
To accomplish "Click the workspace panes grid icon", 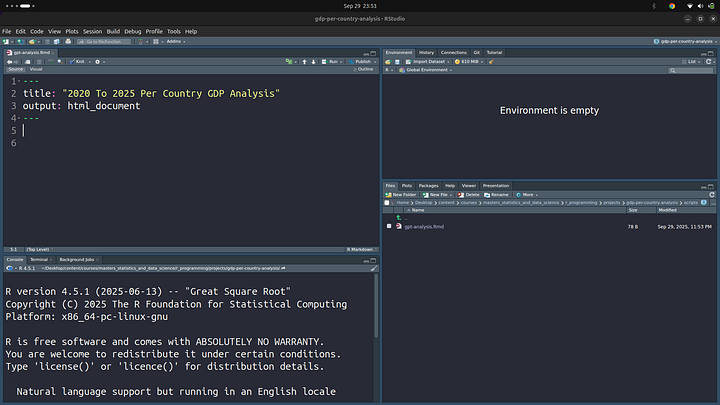I will click(156, 41).
